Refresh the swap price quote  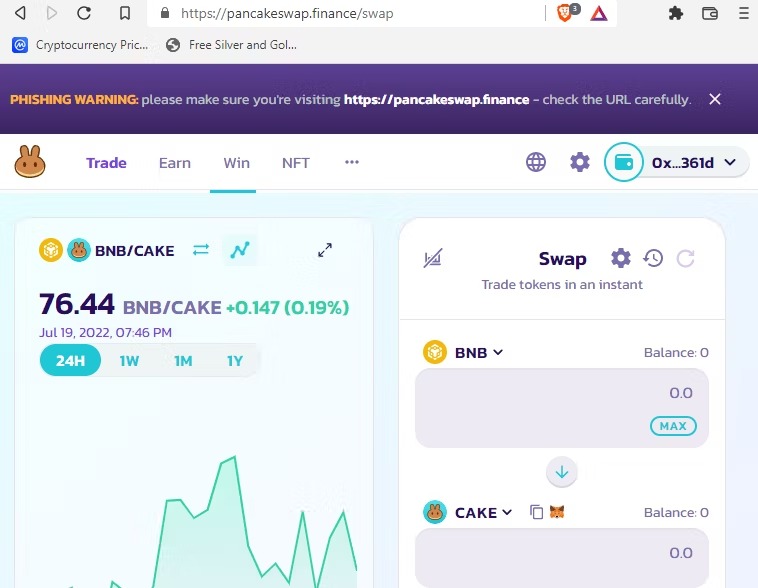point(685,258)
